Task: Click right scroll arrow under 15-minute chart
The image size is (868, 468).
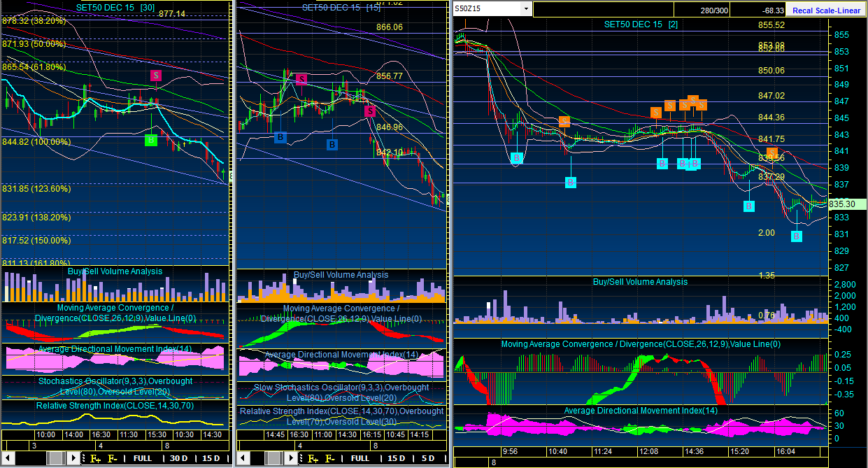Action: point(292,458)
